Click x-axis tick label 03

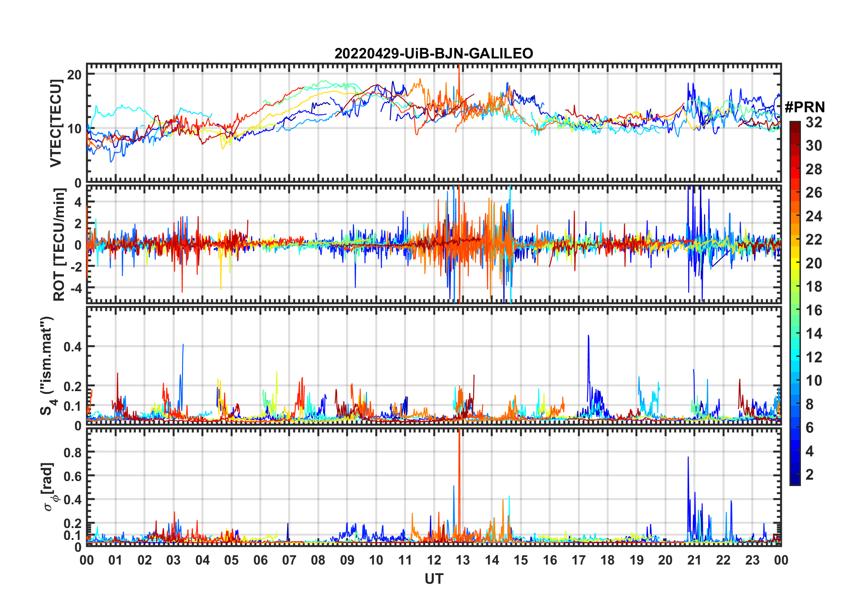pos(173,560)
